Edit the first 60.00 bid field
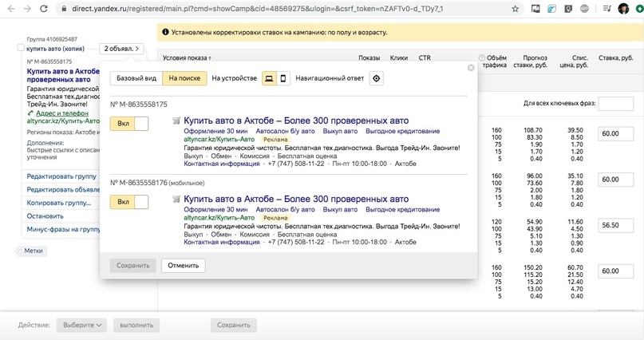This screenshot has height=340, width=644. point(615,134)
